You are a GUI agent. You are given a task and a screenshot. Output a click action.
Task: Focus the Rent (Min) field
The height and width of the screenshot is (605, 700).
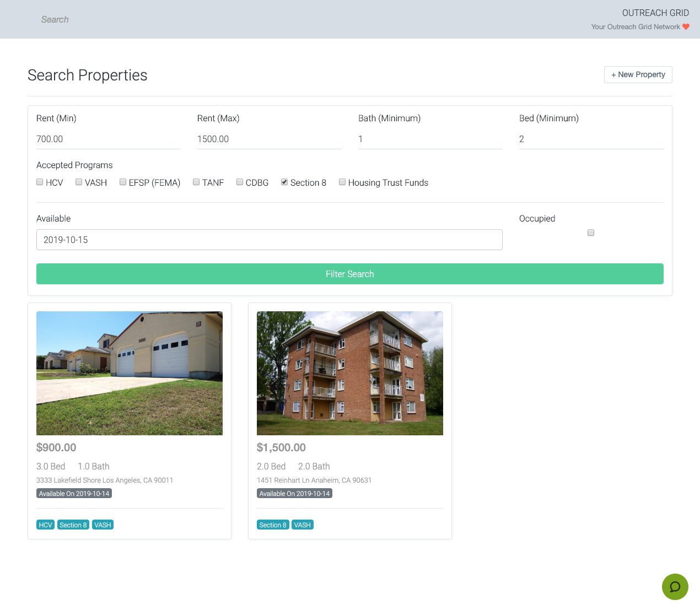(x=108, y=139)
